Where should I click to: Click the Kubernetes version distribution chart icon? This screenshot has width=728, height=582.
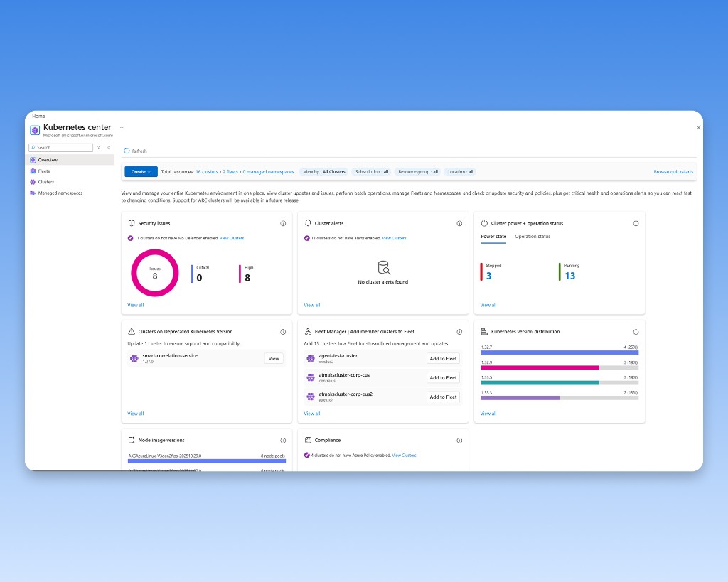pos(484,331)
